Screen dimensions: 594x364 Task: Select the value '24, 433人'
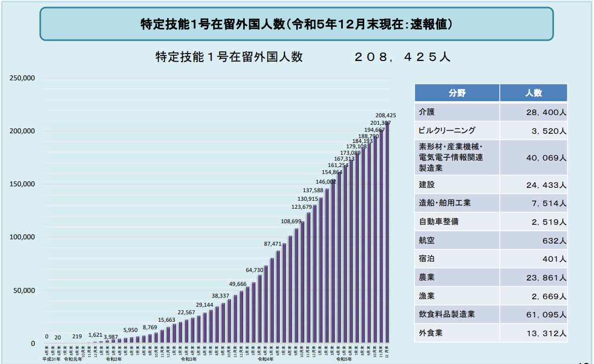pyautogui.click(x=546, y=185)
